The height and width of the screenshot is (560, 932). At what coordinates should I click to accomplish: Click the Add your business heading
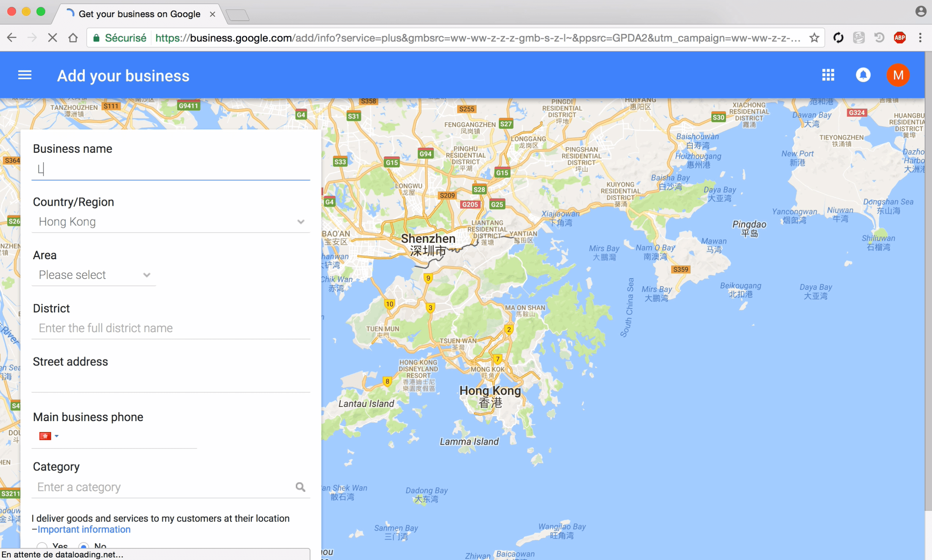coord(123,75)
